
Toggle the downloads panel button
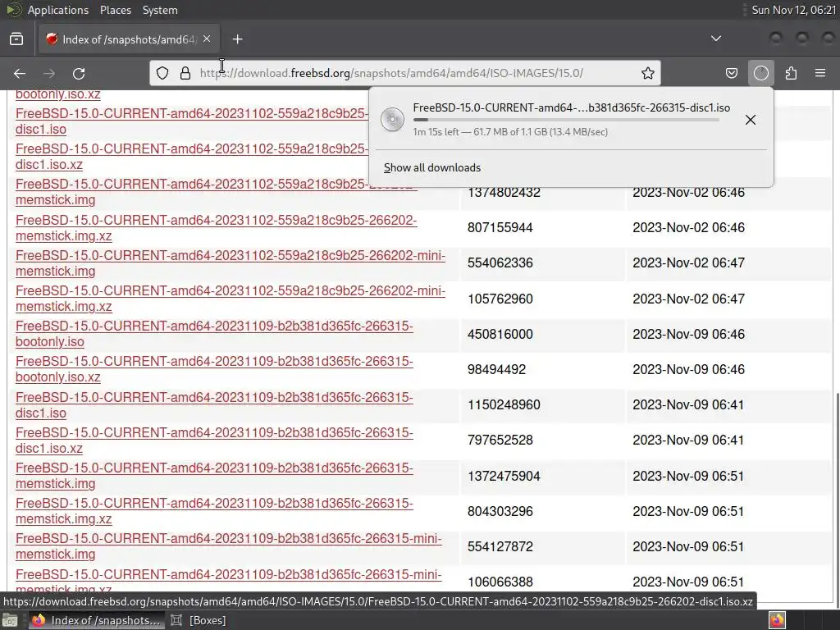tap(761, 73)
